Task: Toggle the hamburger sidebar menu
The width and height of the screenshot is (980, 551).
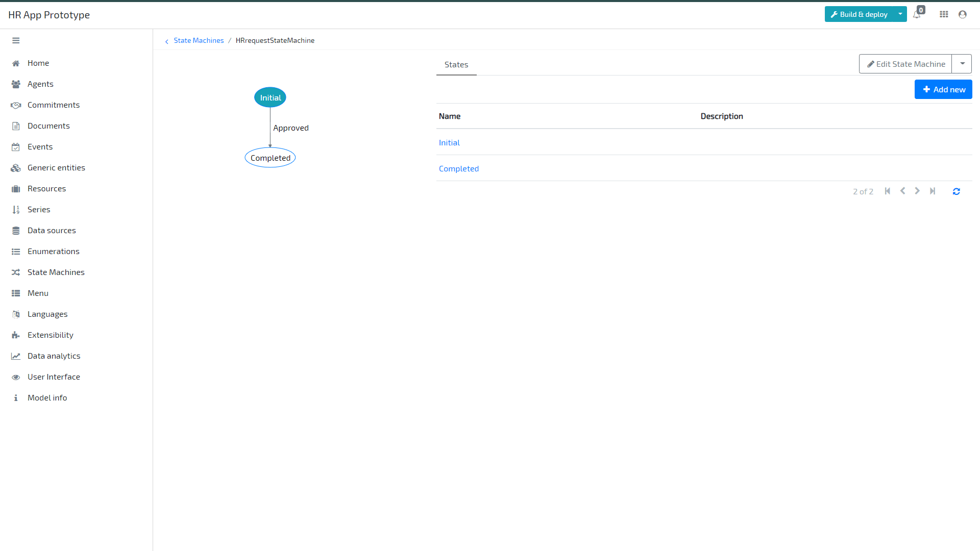Action: point(16,40)
